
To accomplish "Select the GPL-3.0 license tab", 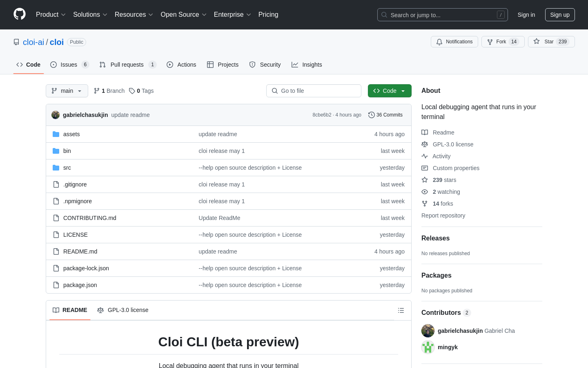I will [x=123, y=310].
